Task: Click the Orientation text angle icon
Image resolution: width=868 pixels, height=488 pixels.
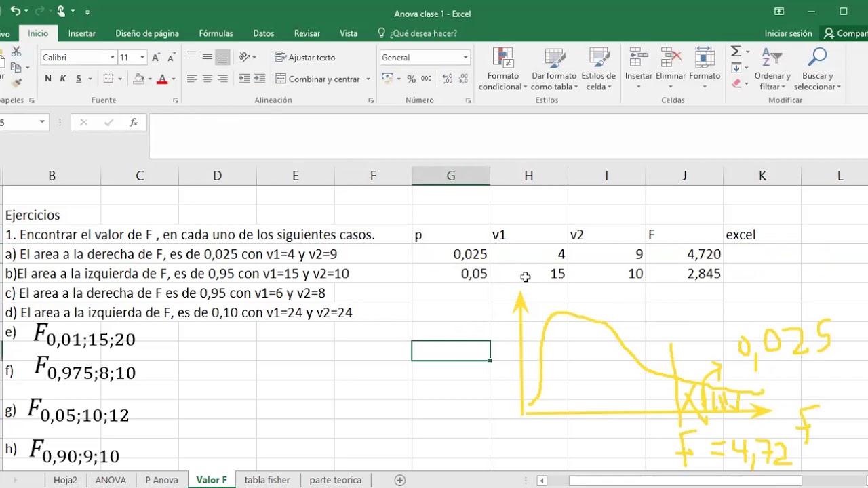Action: click(244, 57)
